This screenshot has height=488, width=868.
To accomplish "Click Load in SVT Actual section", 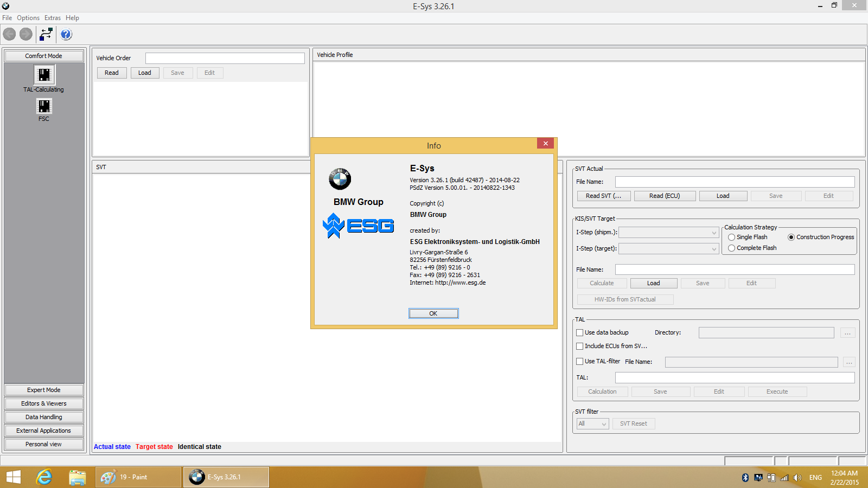I will pos(723,196).
